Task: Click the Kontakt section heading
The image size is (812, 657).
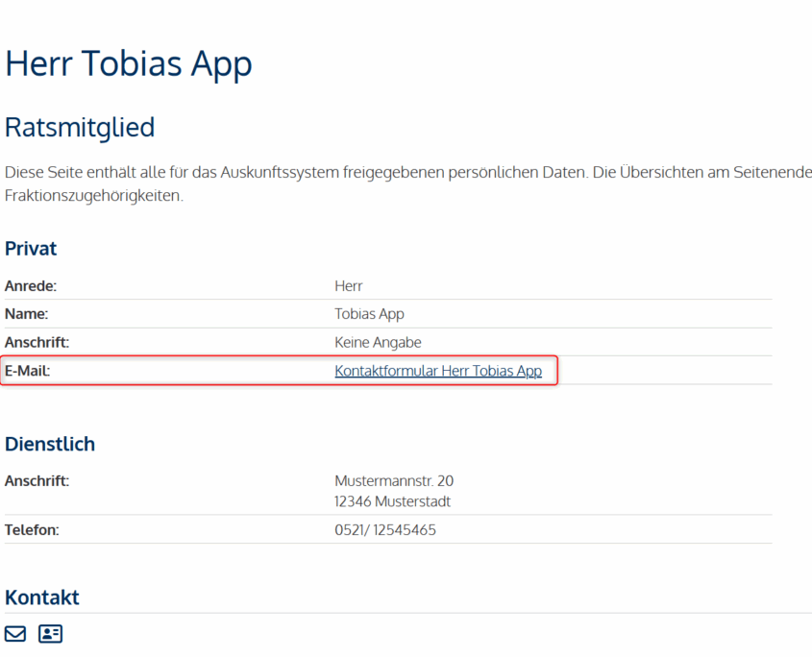Action: [x=42, y=597]
